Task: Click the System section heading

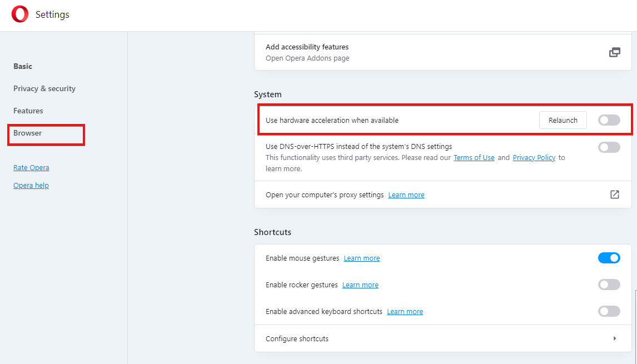Action: [268, 94]
